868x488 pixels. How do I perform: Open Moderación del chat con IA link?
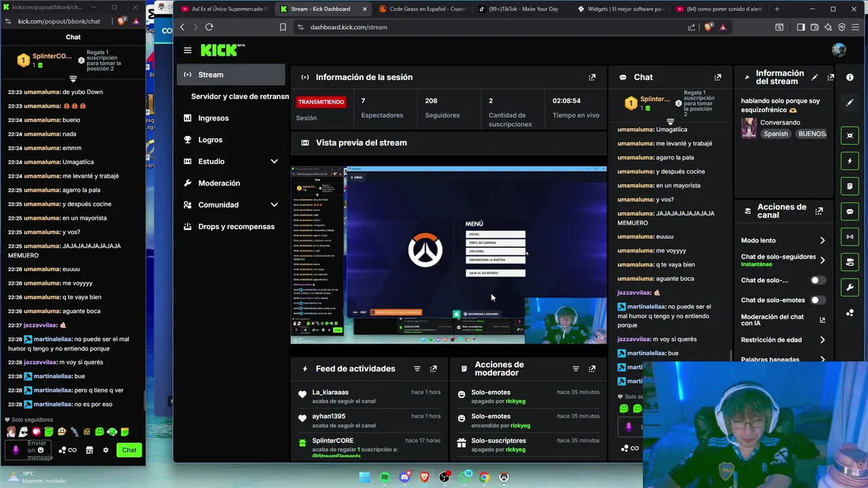(783, 320)
